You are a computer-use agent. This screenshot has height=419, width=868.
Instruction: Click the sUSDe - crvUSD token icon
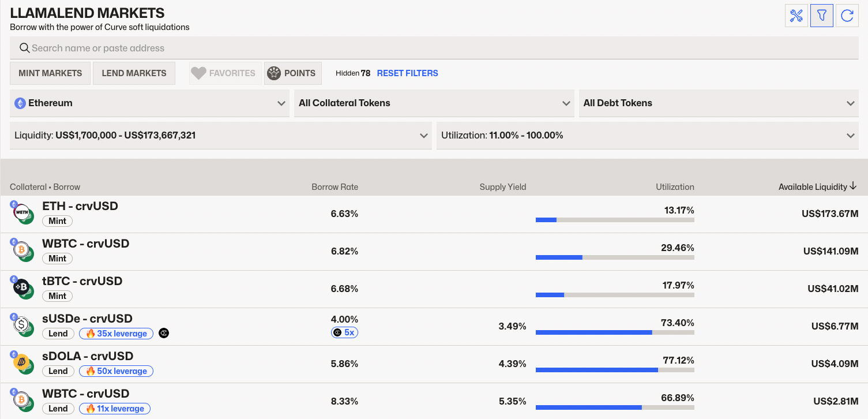pos(22,326)
